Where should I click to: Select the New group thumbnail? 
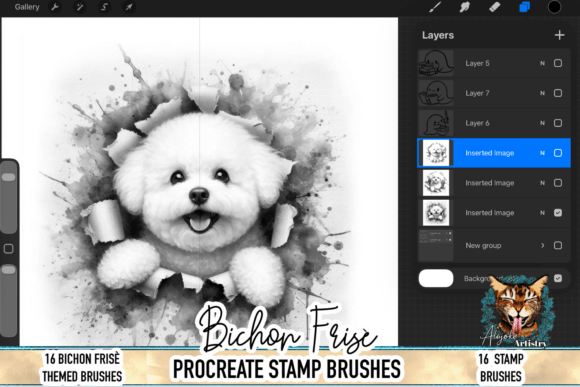(436, 245)
